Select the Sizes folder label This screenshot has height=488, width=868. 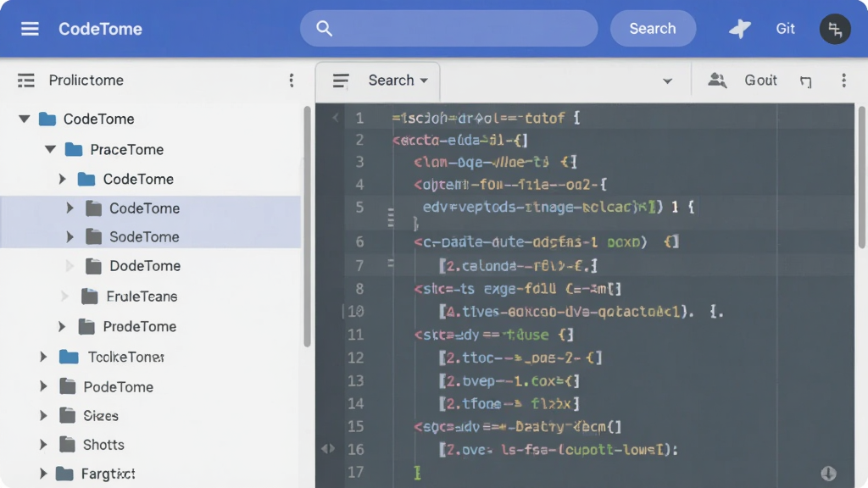[x=101, y=415]
